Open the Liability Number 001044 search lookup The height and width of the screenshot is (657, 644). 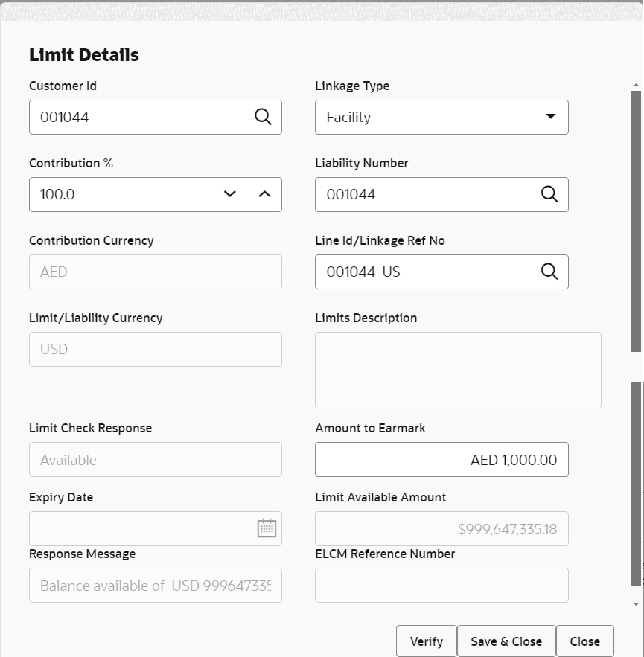pyautogui.click(x=549, y=194)
